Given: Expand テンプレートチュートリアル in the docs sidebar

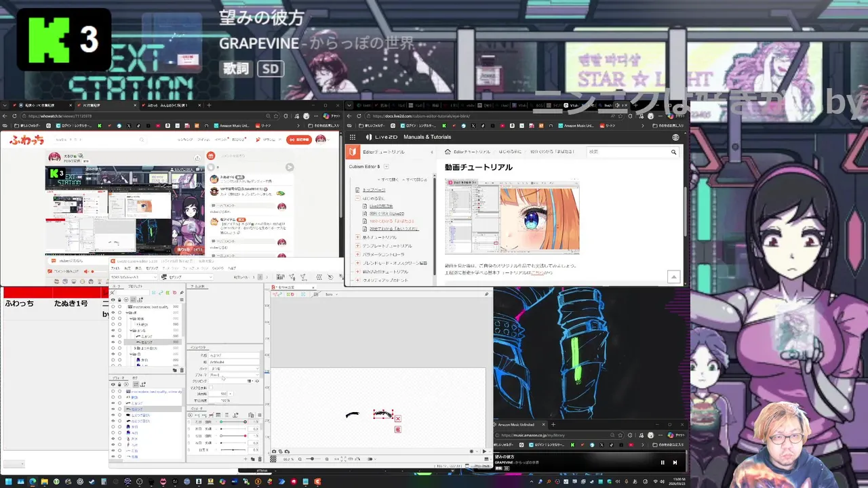Looking at the screenshot, I should pos(357,246).
